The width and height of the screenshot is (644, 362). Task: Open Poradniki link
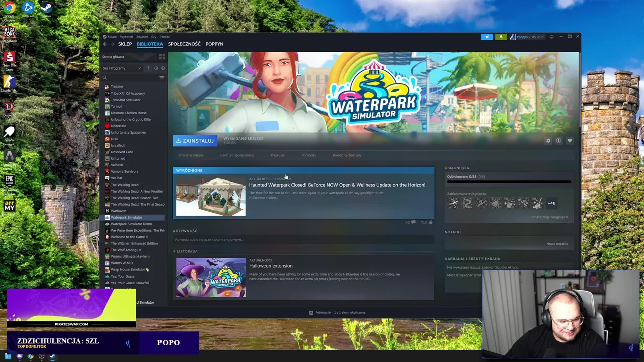[308, 155]
